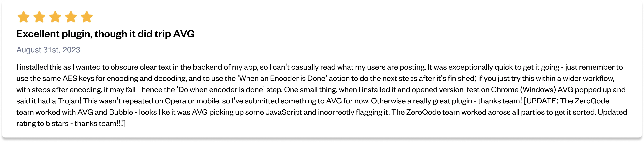Click the review date August 31st, 2023

click(48, 50)
